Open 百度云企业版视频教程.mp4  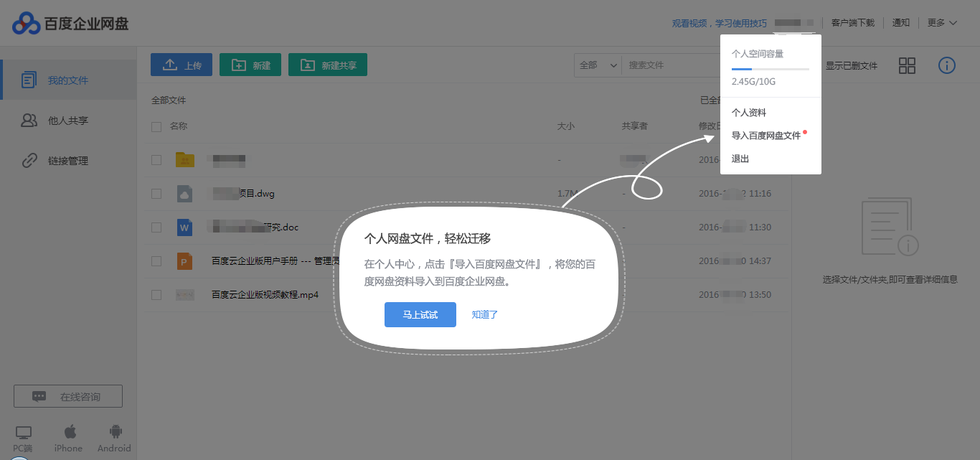click(x=265, y=294)
